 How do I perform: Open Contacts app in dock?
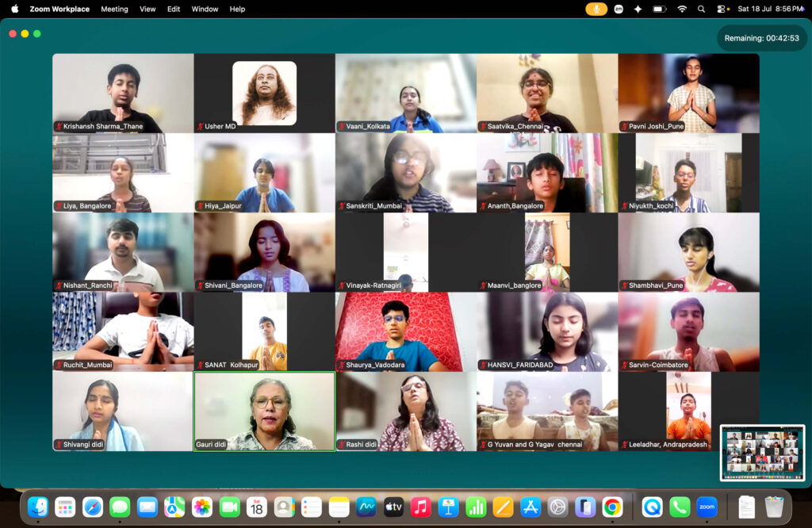coord(284,507)
